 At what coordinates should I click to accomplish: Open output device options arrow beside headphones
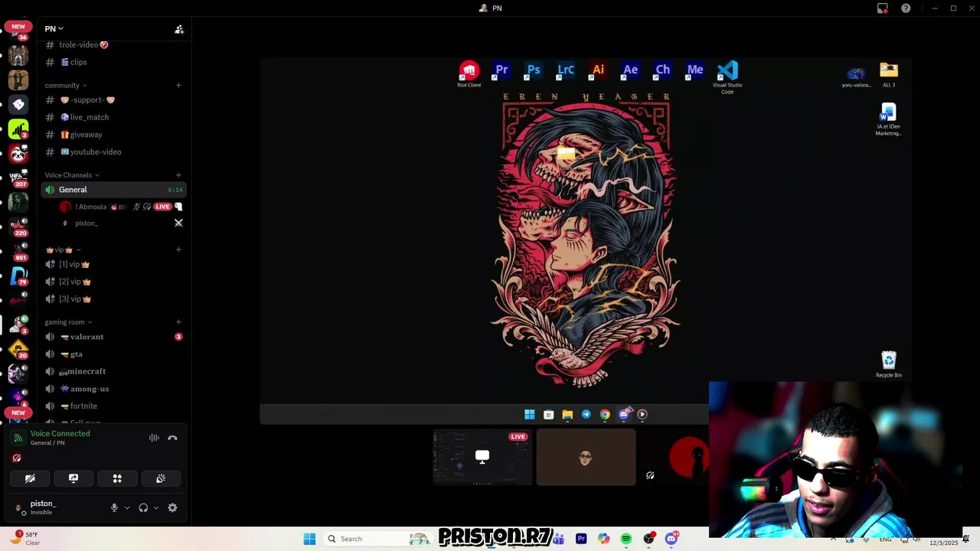pyautogui.click(x=156, y=507)
